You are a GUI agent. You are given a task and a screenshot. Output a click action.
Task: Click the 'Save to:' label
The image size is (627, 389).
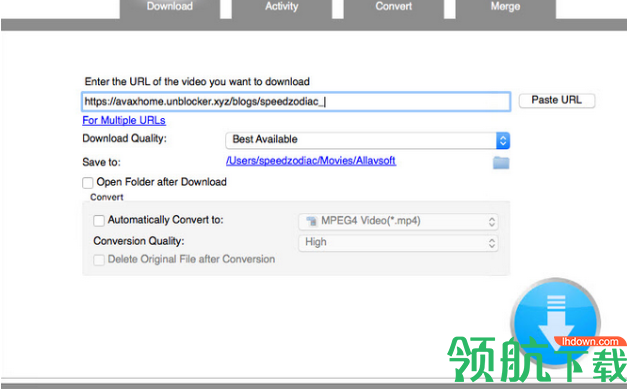click(101, 162)
